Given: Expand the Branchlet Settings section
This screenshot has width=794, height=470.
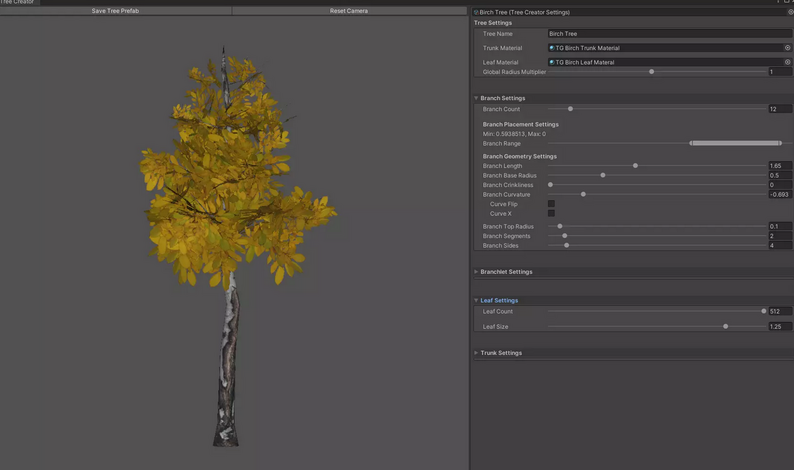Looking at the screenshot, I should coord(476,272).
